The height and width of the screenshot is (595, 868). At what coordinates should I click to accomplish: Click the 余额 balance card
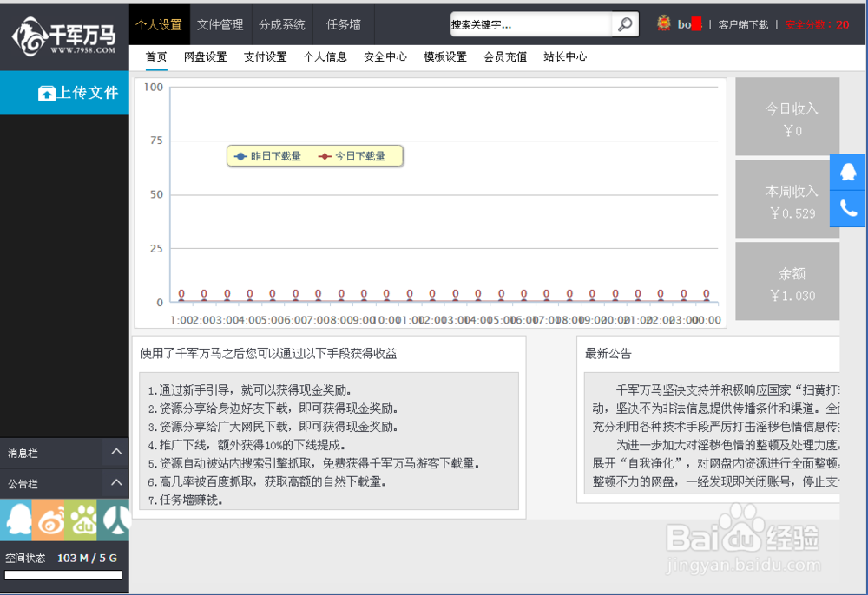pos(787,282)
